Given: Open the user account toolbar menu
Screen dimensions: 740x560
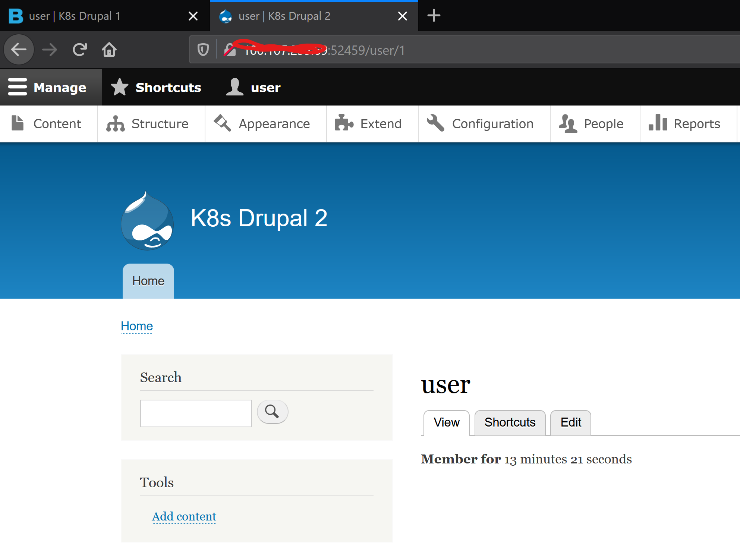Looking at the screenshot, I should click(254, 87).
